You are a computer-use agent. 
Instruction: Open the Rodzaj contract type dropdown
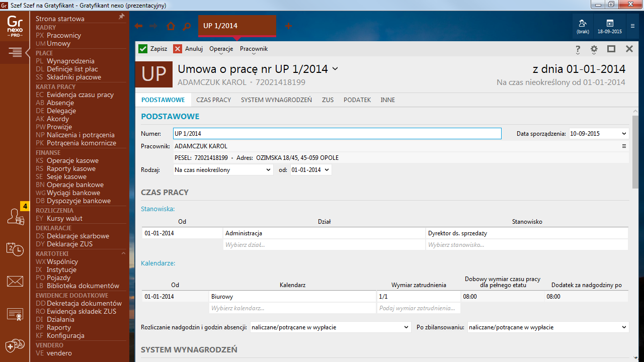pyautogui.click(x=223, y=170)
